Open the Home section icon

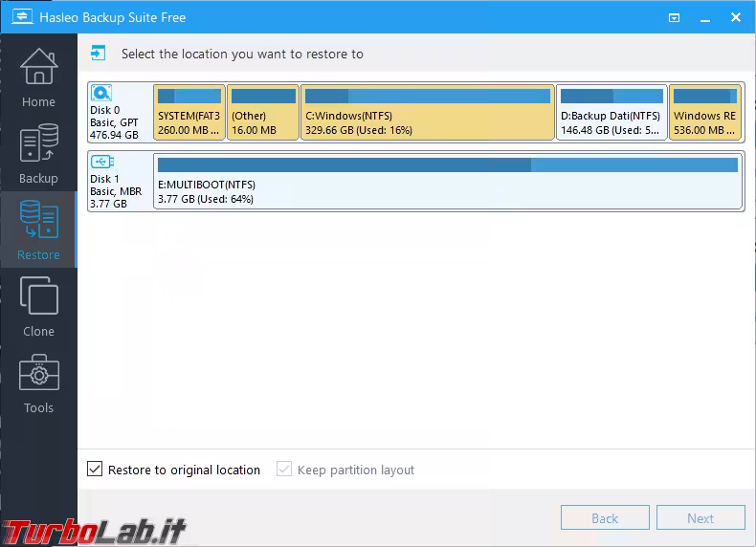[x=38, y=67]
